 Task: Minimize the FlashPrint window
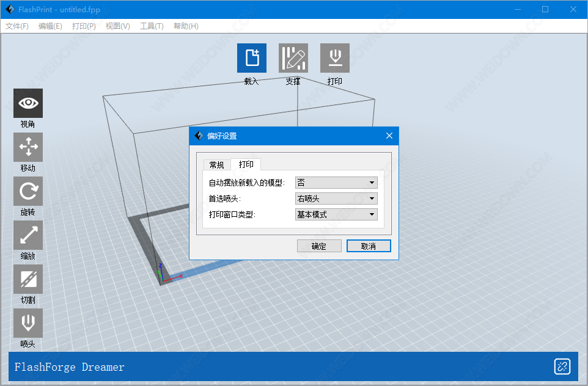click(x=518, y=9)
